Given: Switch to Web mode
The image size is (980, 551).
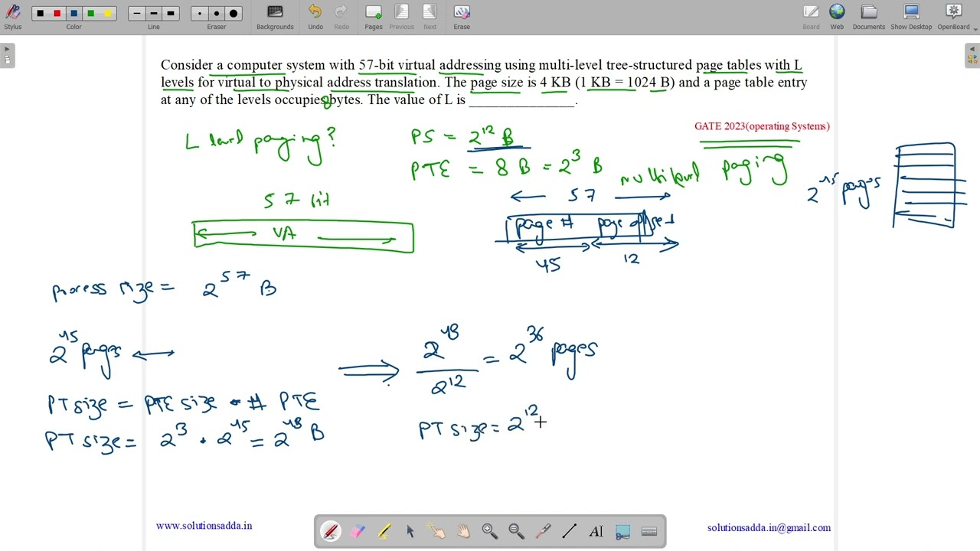Looking at the screenshot, I should tap(837, 17).
